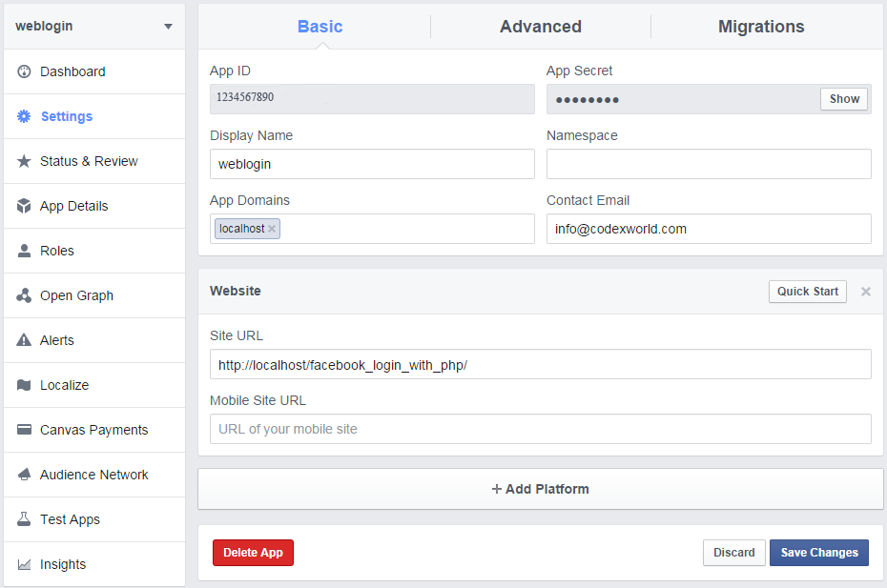Open the Roles section

point(94,251)
